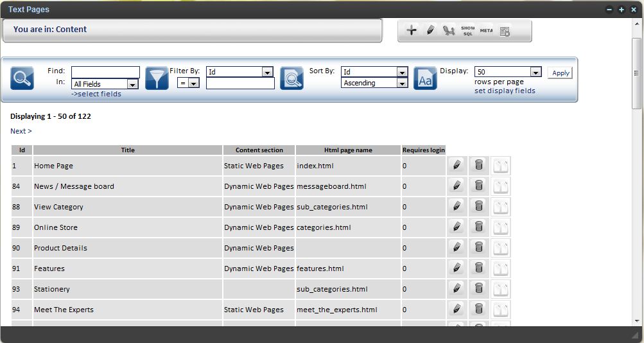Edit the Features row

[x=457, y=268]
